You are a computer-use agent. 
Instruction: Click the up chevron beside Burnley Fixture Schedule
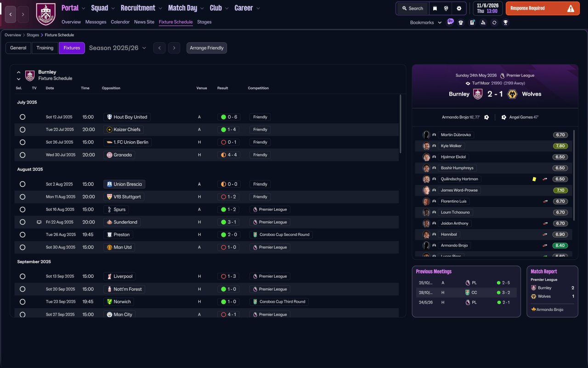[19, 73]
